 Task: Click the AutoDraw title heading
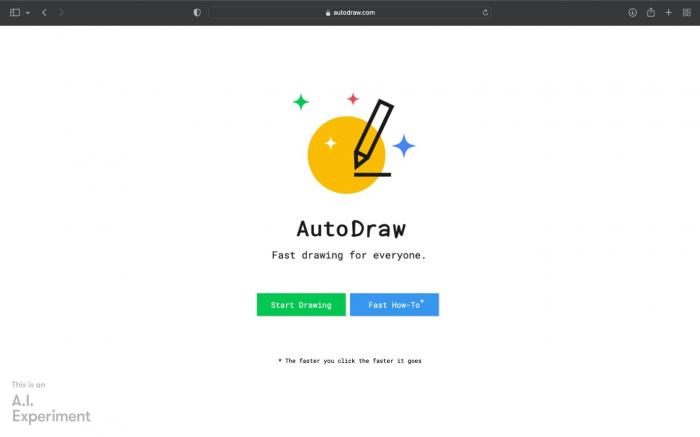point(351,229)
